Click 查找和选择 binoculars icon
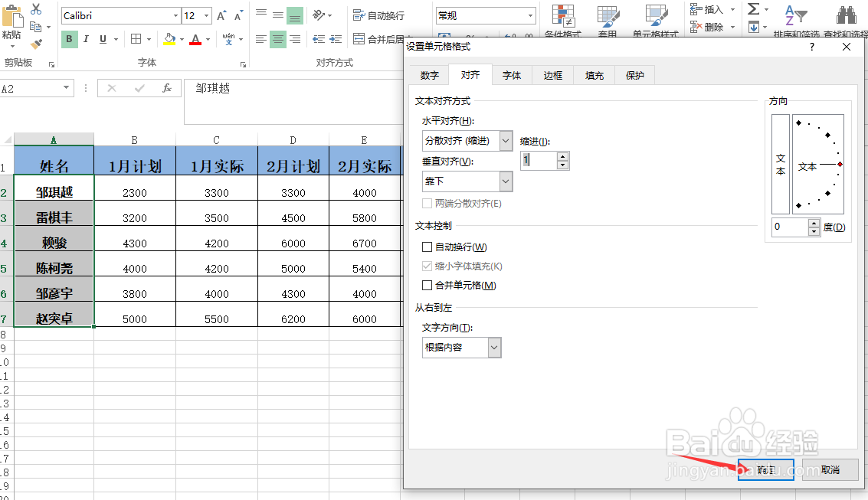Image resolution: width=868 pixels, height=500 pixels. click(846, 15)
